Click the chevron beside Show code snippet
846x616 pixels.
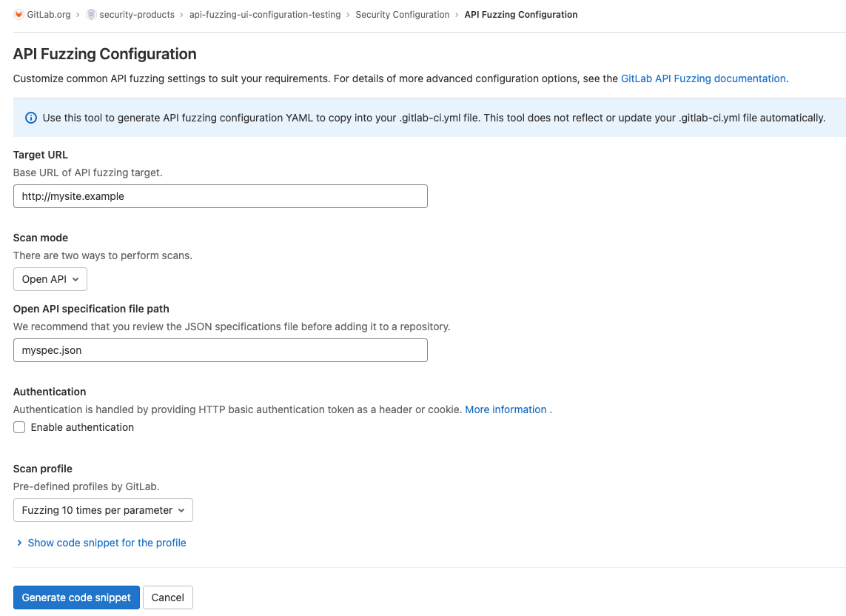pyautogui.click(x=20, y=543)
